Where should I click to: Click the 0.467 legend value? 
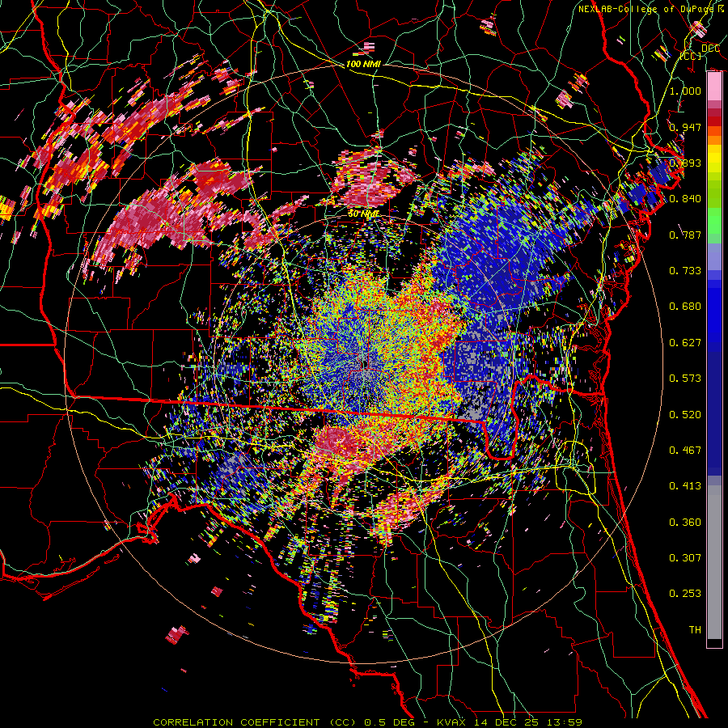tap(685, 451)
